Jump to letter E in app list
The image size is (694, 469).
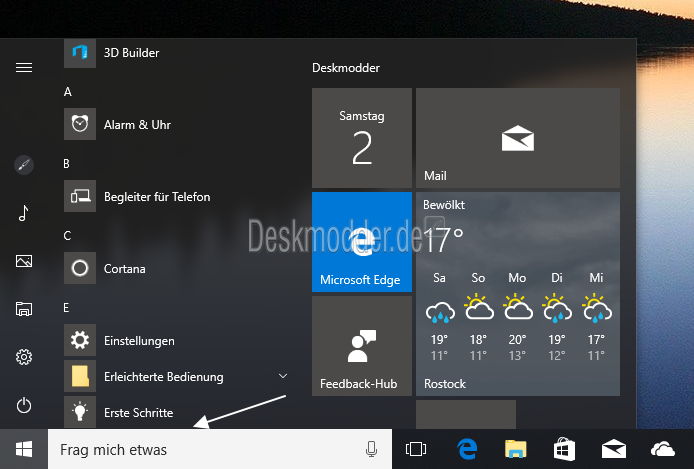tap(66, 308)
